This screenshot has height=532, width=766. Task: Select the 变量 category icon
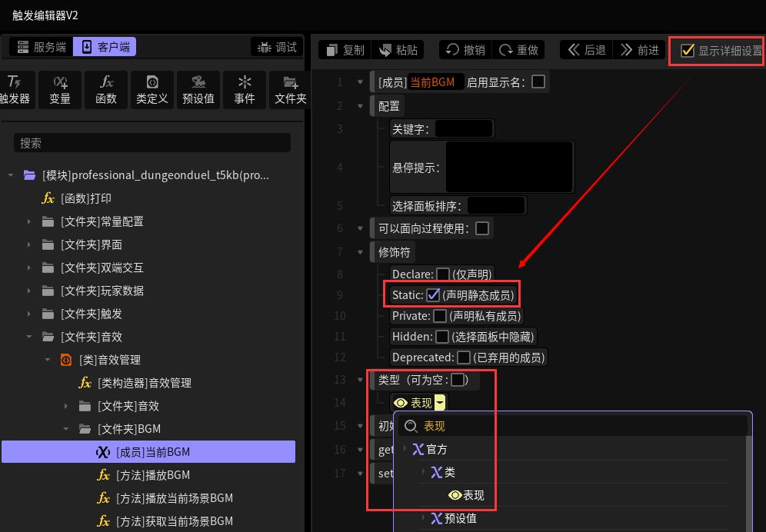point(60,89)
